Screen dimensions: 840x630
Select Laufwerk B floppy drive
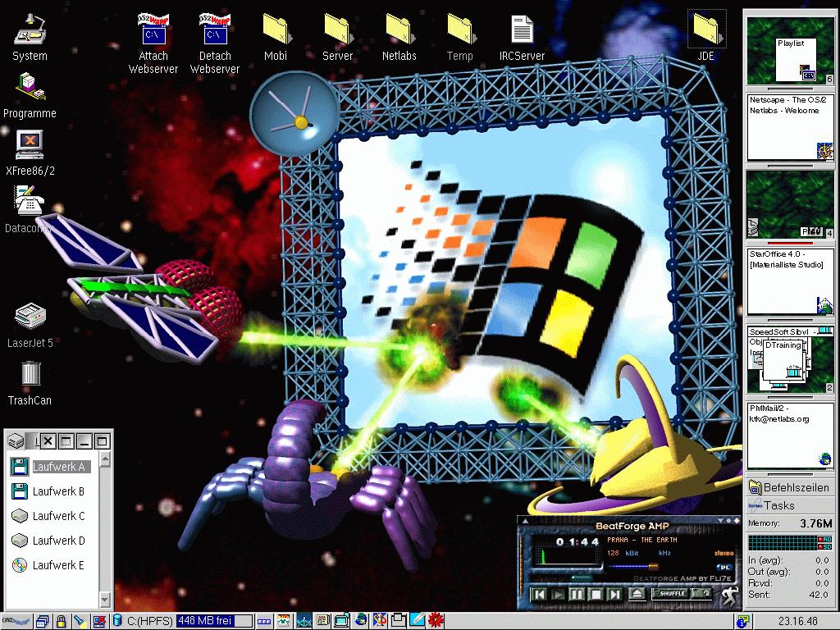pyautogui.click(x=50, y=491)
